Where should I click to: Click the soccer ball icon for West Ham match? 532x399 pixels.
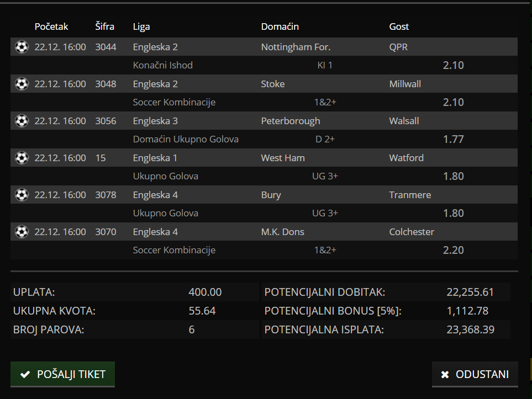pyautogui.click(x=22, y=158)
